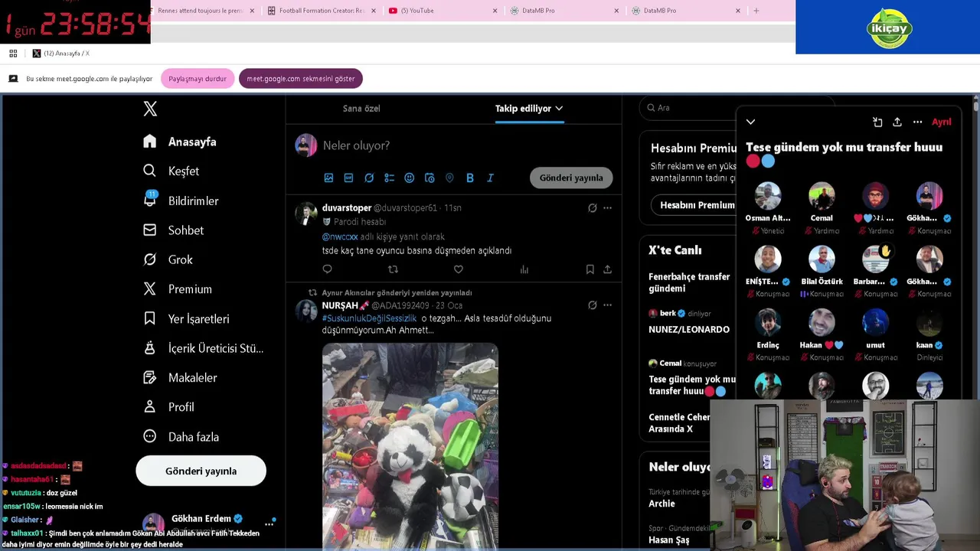The image size is (980, 551).
Task: Click Ayrıl to leave Space
Action: pyautogui.click(x=941, y=122)
